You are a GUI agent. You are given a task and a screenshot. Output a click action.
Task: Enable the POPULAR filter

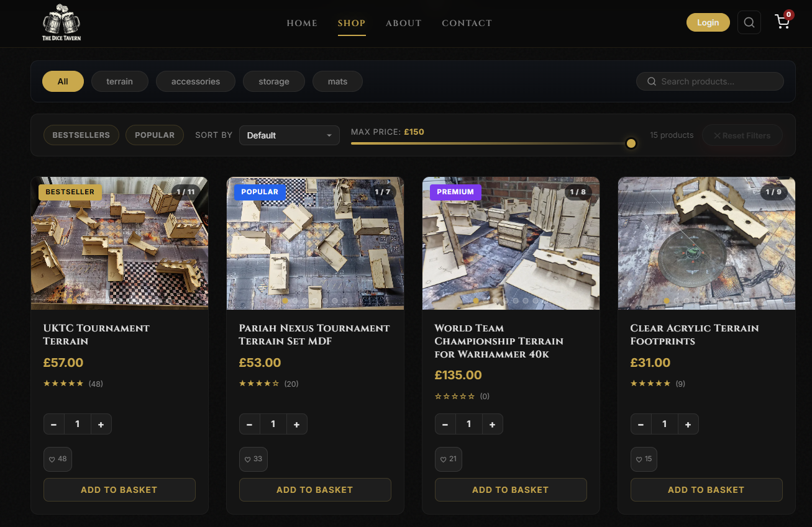coord(155,135)
